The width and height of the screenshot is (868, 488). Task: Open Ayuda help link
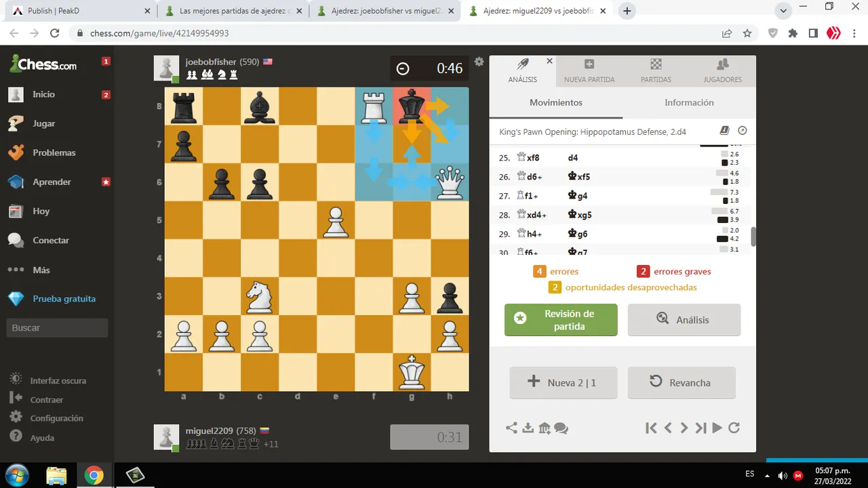42,437
